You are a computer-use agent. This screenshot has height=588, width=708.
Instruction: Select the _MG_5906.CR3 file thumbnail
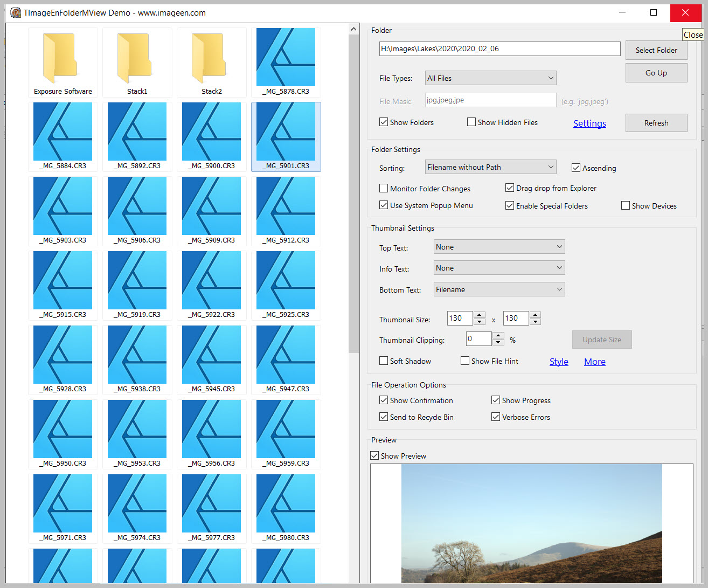pyautogui.click(x=137, y=211)
